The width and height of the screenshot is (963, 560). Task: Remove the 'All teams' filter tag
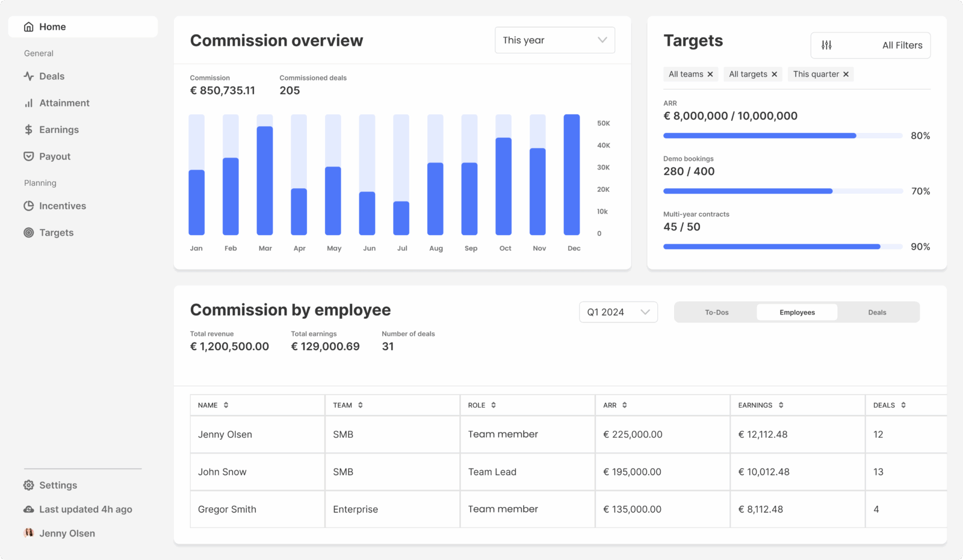pos(711,74)
